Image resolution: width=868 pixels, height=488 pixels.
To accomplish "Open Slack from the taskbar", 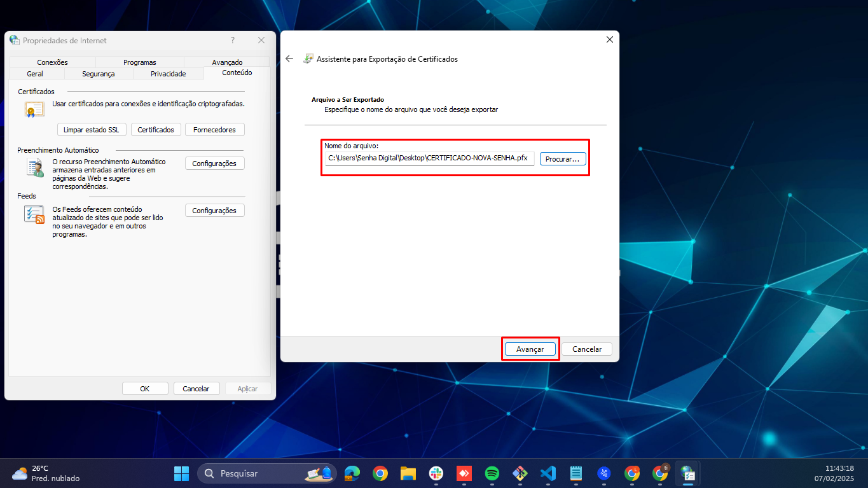I will (x=436, y=473).
